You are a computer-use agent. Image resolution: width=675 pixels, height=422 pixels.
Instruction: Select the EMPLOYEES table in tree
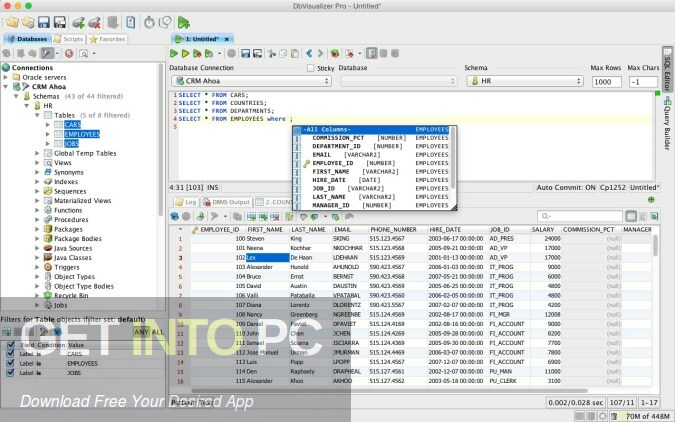point(82,134)
